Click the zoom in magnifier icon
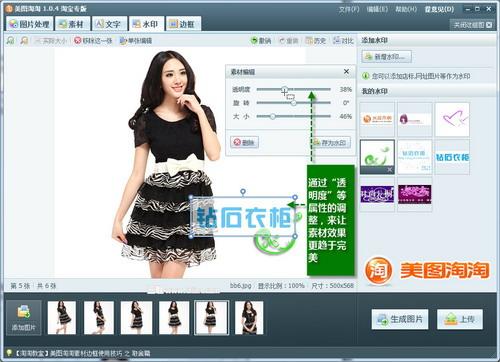This screenshot has width=500, height=362. (11, 41)
